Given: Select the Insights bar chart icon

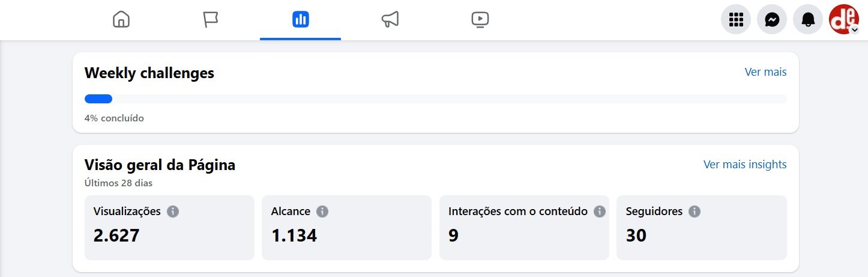Looking at the screenshot, I should (x=300, y=20).
